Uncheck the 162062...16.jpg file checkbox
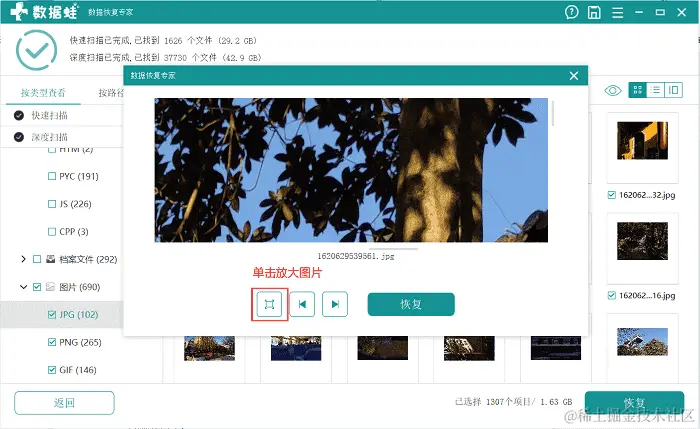The width and height of the screenshot is (700, 429). click(612, 296)
